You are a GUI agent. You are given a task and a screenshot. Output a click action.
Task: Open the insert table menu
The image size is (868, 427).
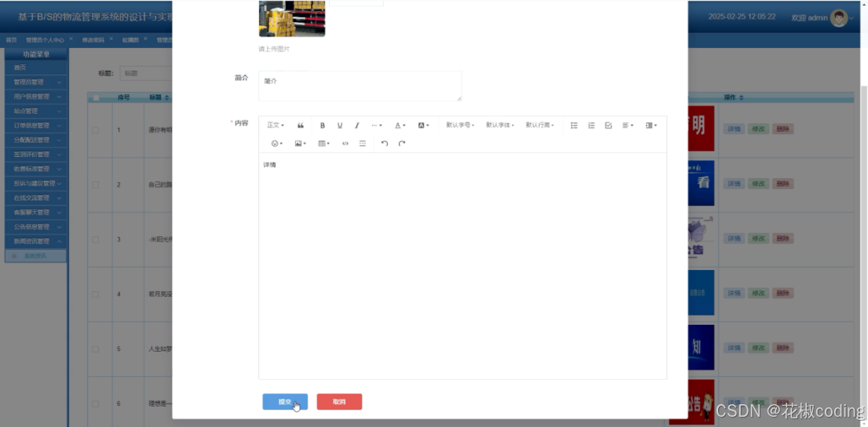point(324,144)
